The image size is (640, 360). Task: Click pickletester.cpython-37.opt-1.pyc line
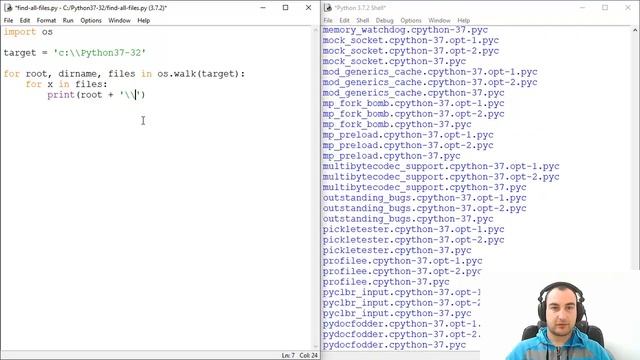pyautogui.click(x=413, y=229)
